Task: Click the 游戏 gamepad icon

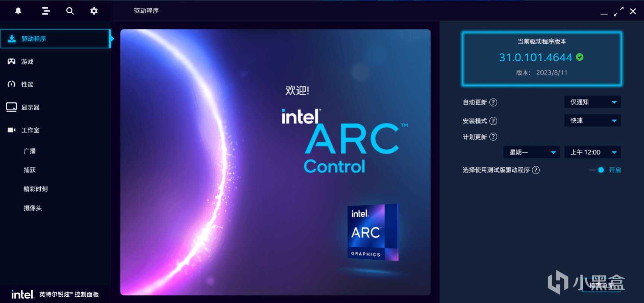Action: point(12,61)
